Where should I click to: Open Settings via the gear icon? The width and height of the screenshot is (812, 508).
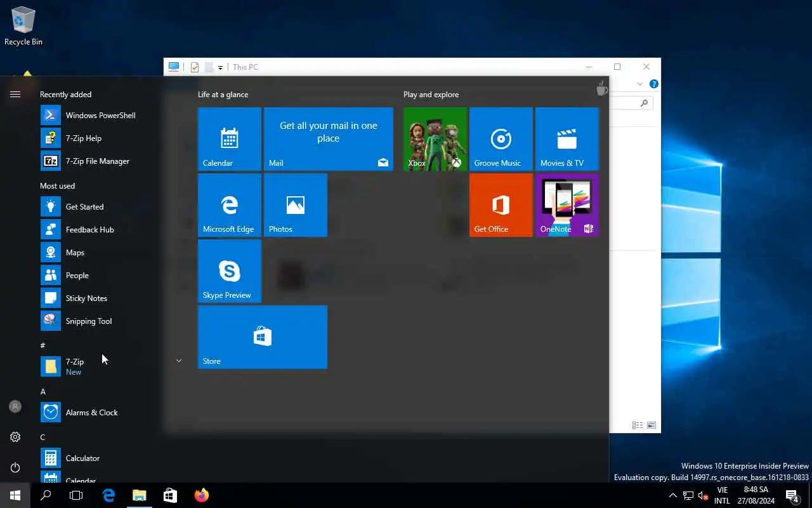(15, 437)
